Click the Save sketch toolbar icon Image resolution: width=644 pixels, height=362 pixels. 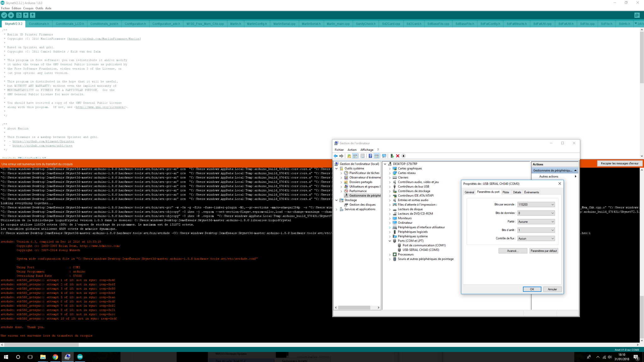click(x=32, y=15)
